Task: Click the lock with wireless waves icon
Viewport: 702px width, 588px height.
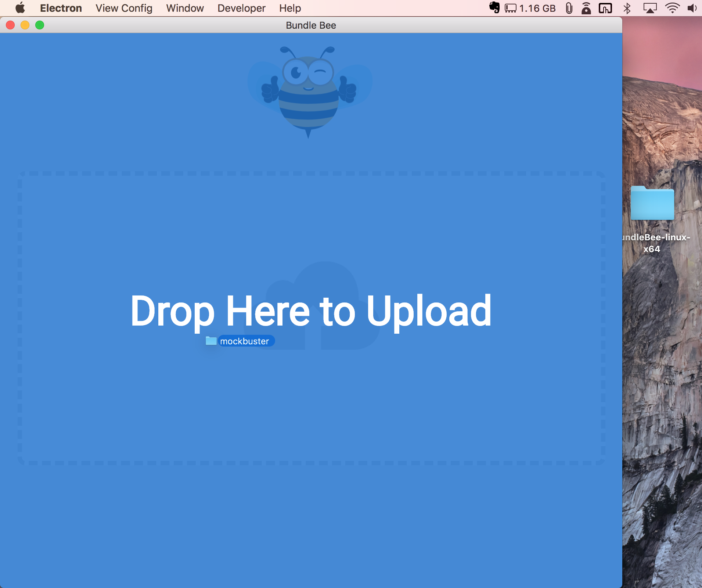Action: pos(586,8)
